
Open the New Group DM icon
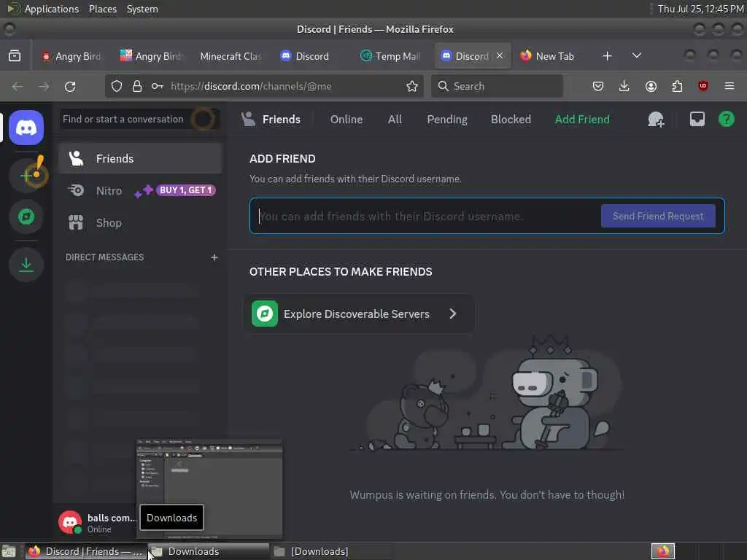[x=656, y=120]
